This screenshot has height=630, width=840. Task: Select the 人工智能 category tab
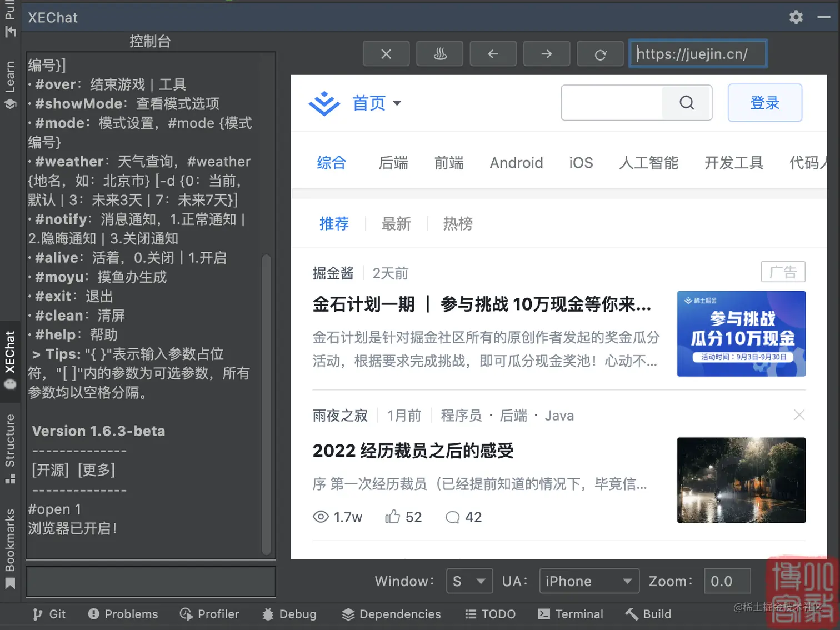click(649, 163)
